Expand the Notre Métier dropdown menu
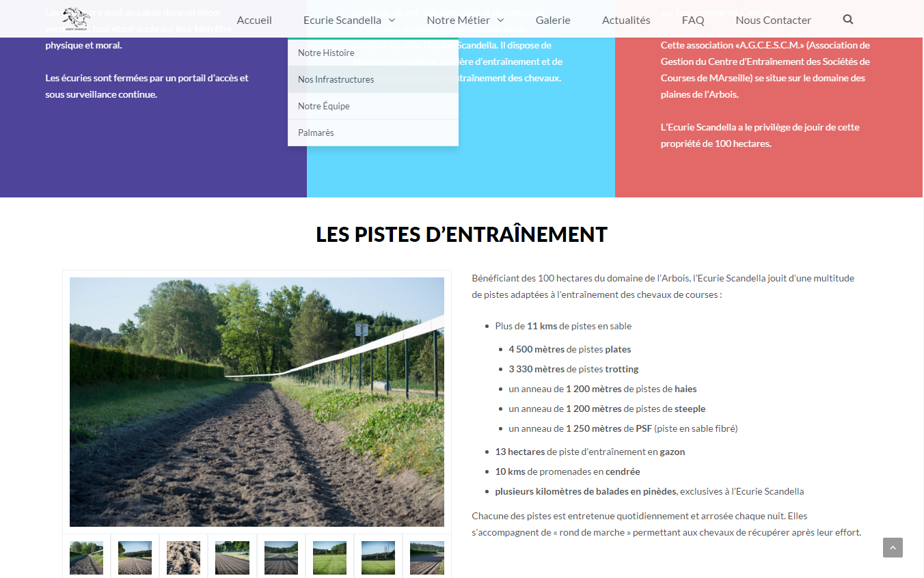This screenshot has width=924, height=578. click(465, 20)
